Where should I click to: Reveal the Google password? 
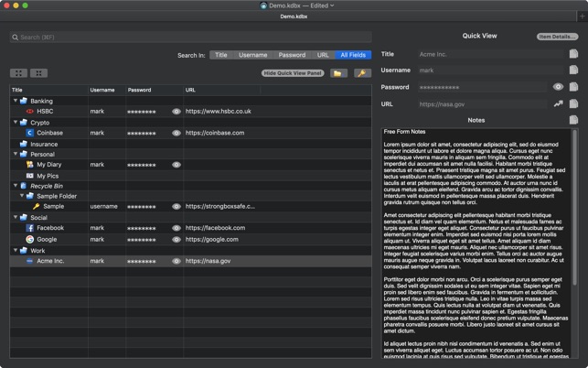tap(176, 239)
